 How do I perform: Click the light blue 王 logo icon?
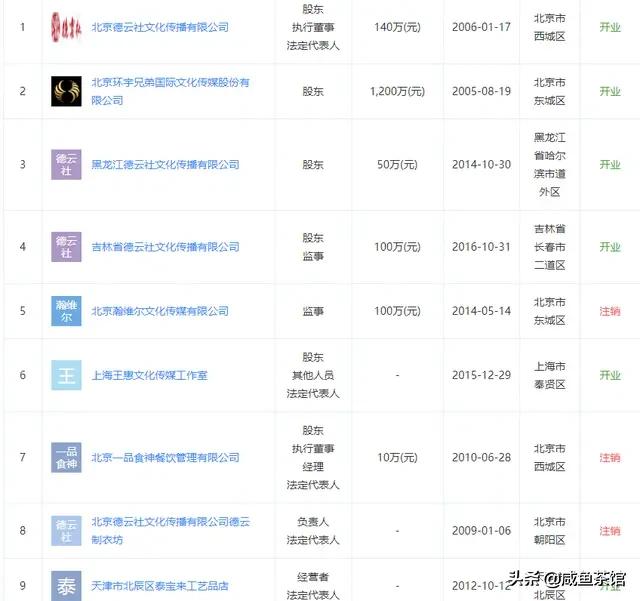pyautogui.click(x=66, y=375)
